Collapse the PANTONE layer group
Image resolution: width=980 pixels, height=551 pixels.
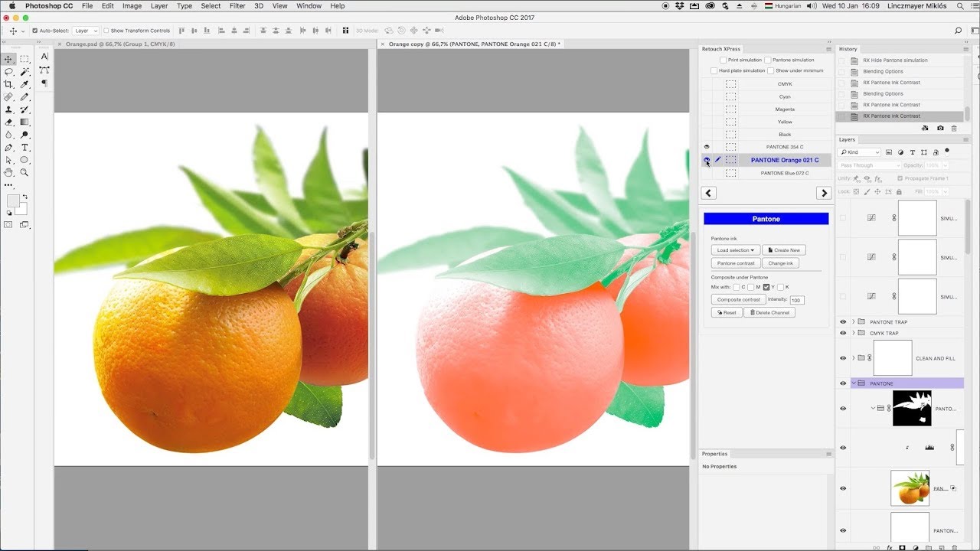853,383
